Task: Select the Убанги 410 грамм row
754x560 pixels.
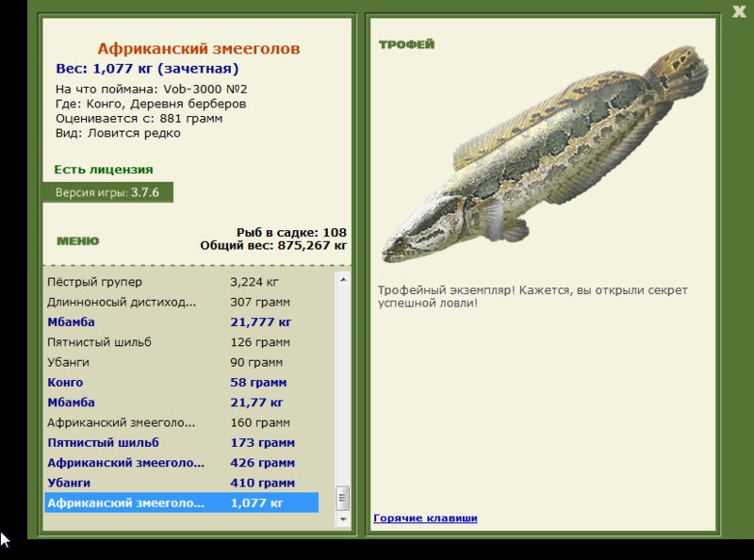Action: [182, 483]
